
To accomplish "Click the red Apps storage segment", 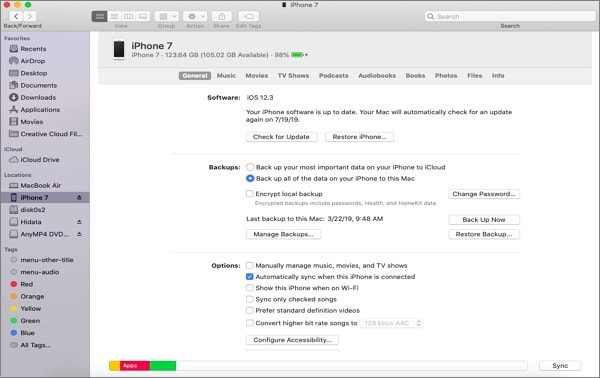I will click(x=135, y=366).
